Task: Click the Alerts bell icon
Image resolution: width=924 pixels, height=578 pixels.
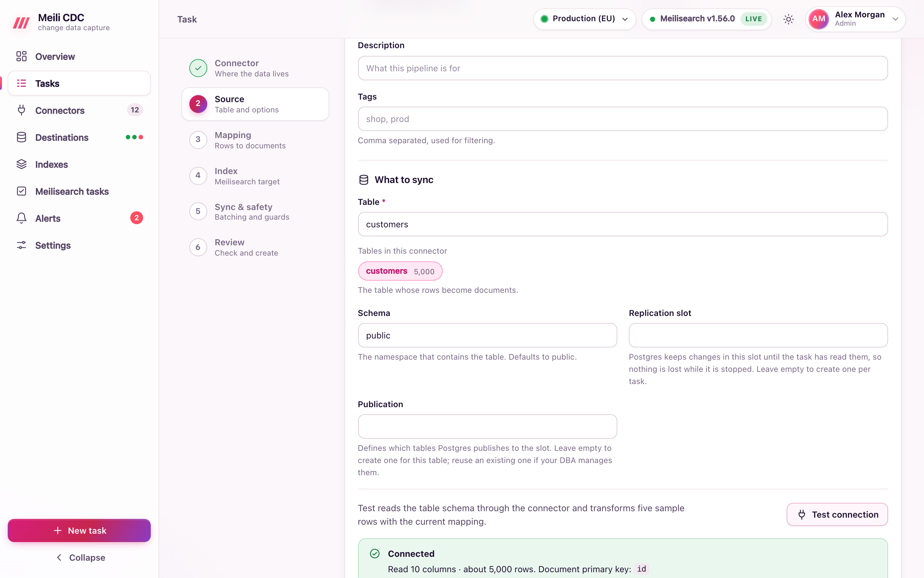Action: (x=21, y=218)
